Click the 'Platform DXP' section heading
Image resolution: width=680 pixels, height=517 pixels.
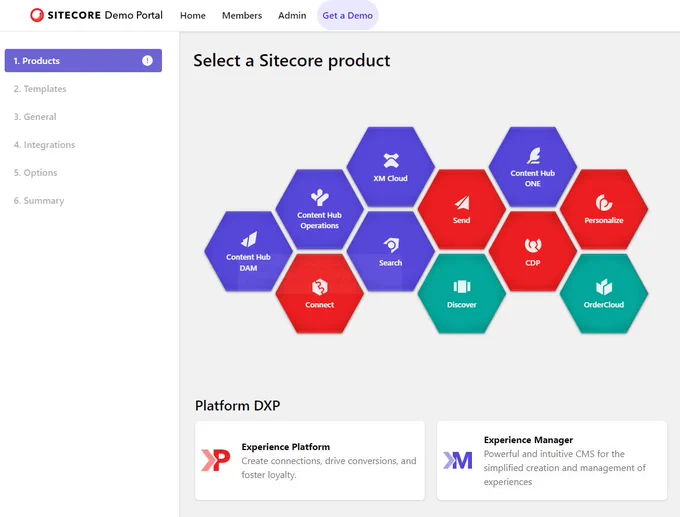(238, 406)
